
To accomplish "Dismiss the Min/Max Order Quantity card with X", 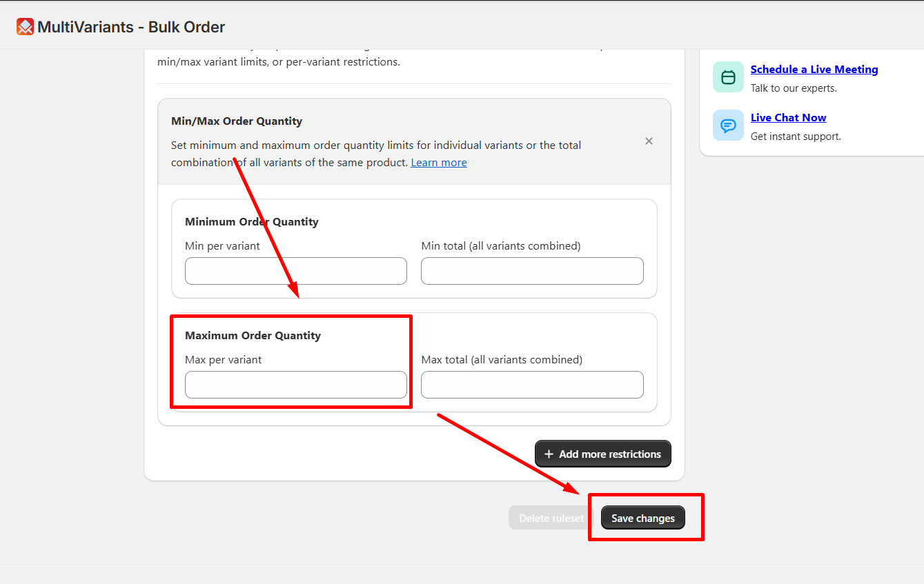I will [x=649, y=141].
